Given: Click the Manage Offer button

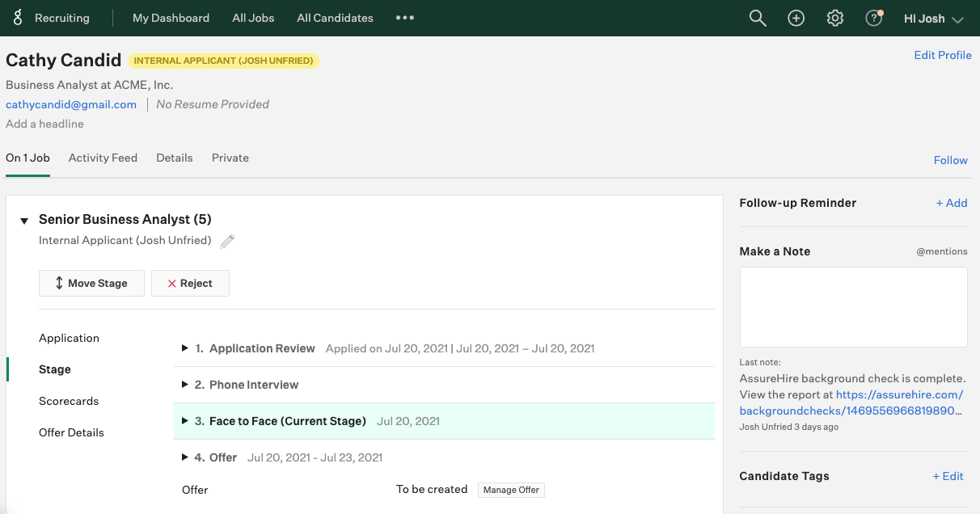Looking at the screenshot, I should [x=511, y=490].
